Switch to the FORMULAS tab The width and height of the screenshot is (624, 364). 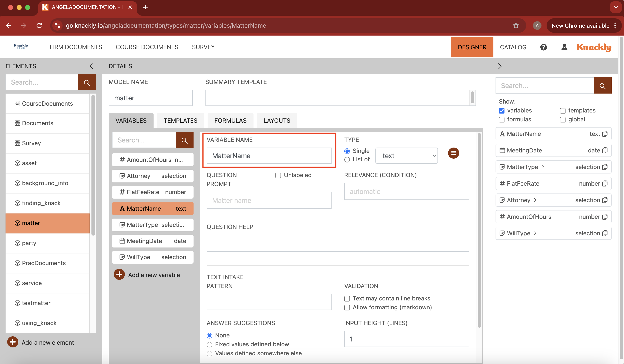pyautogui.click(x=230, y=121)
